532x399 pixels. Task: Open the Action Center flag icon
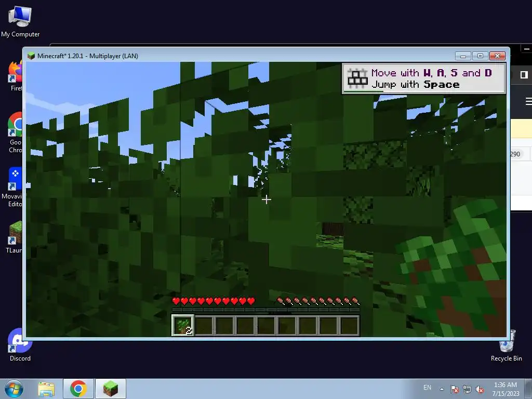tap(454, 389)
